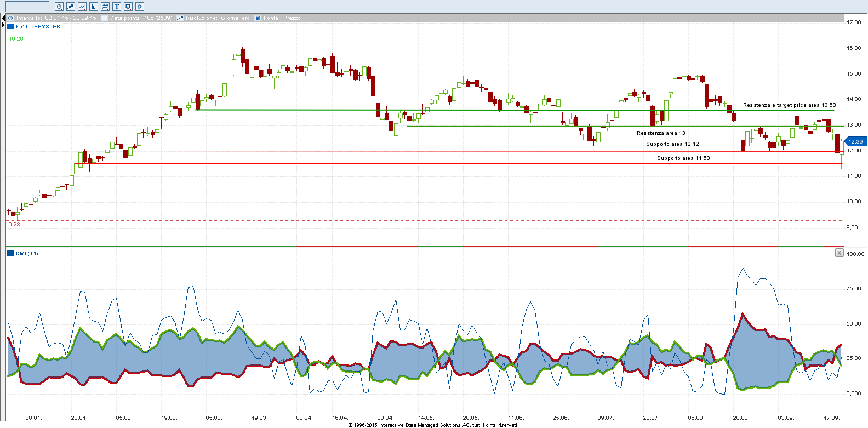
Task: Click the Risoluzione icon in info bar
Action: click(x=180, y=18)
